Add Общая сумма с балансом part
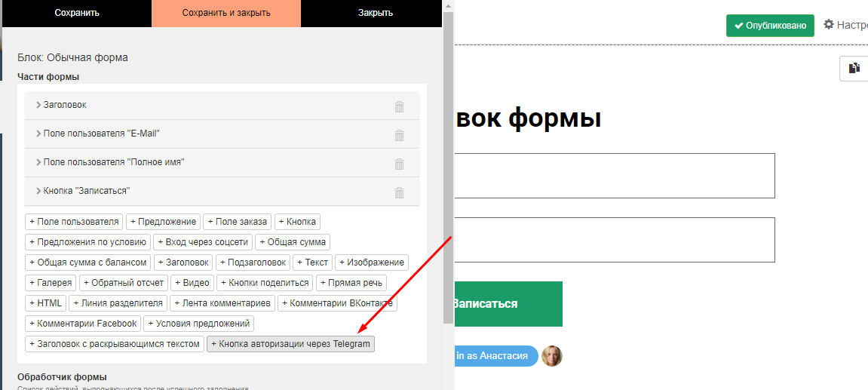This screenshot has width=868, height=390. [88, 262]
